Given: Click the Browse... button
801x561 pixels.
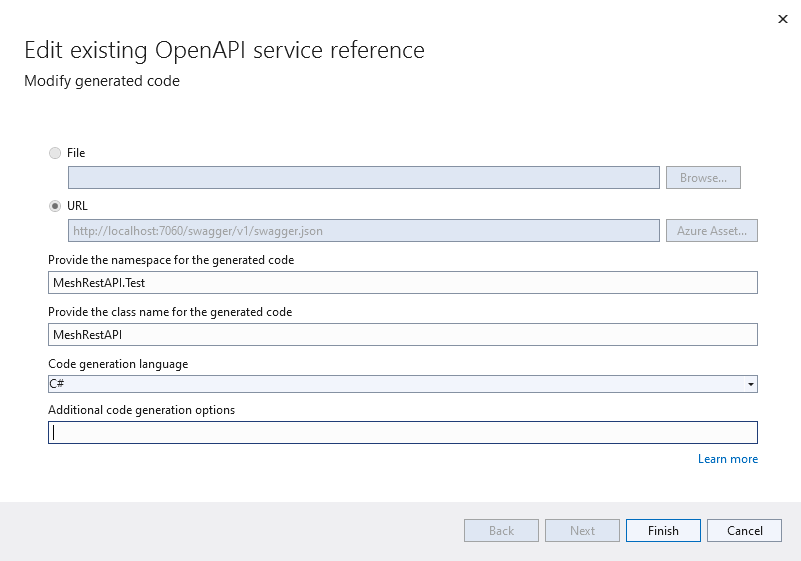Looking at the screenshot, I should 703,177.
